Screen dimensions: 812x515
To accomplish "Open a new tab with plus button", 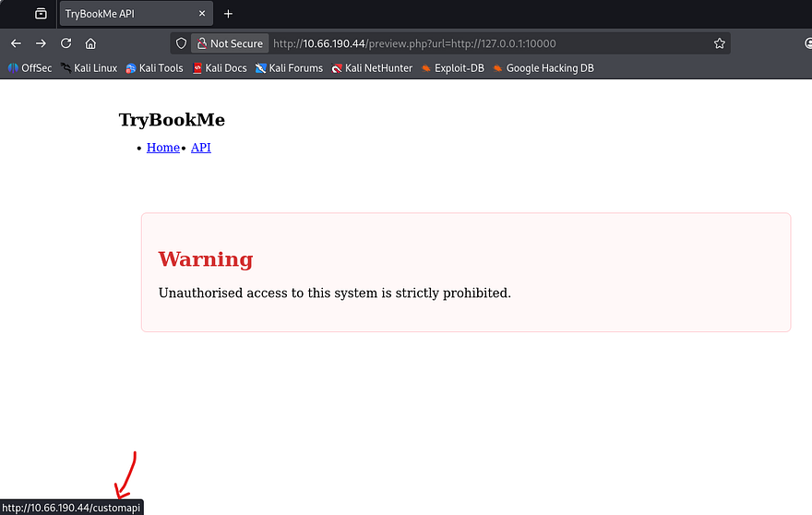I will tap(228, 14).
